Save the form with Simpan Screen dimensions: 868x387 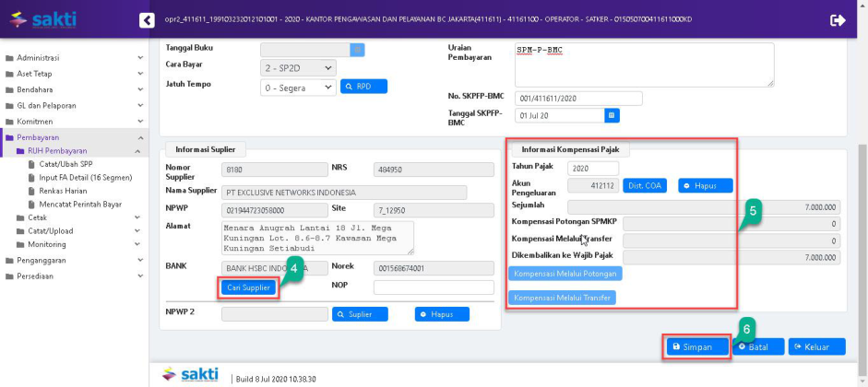697,346
